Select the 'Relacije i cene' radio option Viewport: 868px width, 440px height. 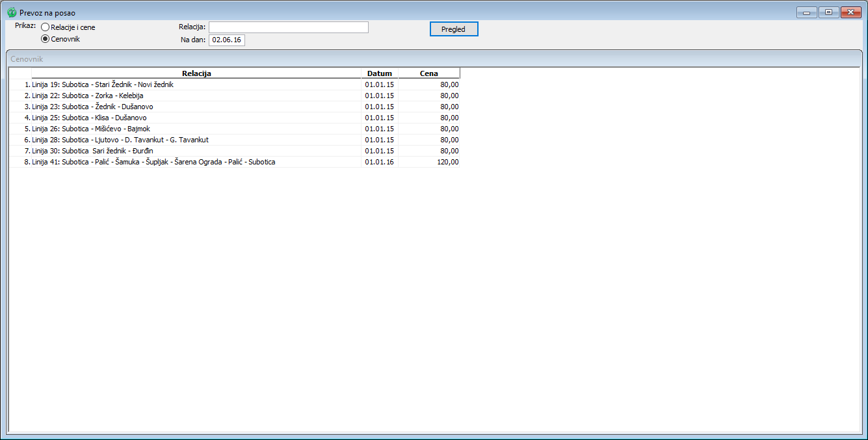click(x=46, y=27)
